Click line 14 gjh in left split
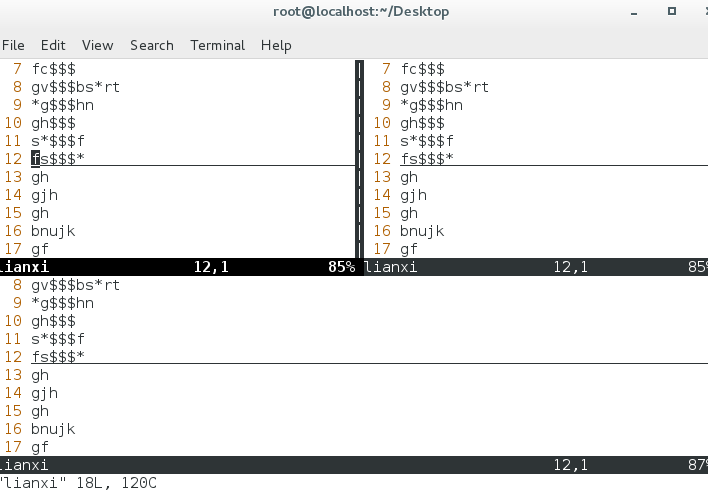 (44, 195)
